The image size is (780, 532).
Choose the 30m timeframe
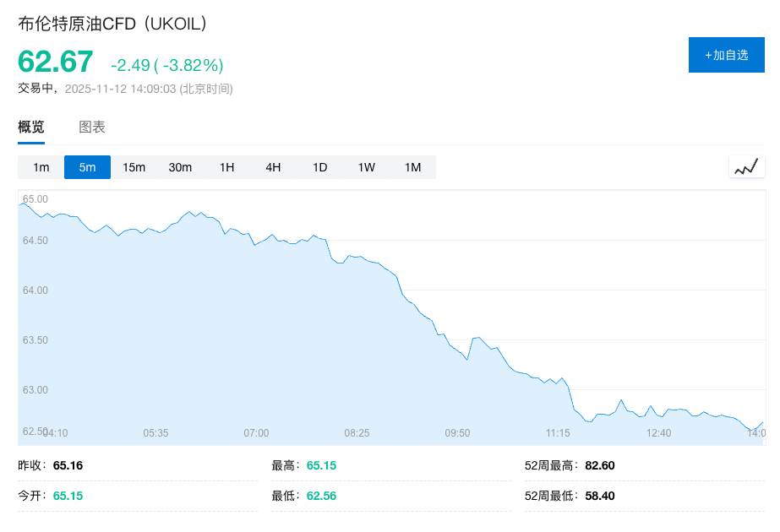[180, 167]
